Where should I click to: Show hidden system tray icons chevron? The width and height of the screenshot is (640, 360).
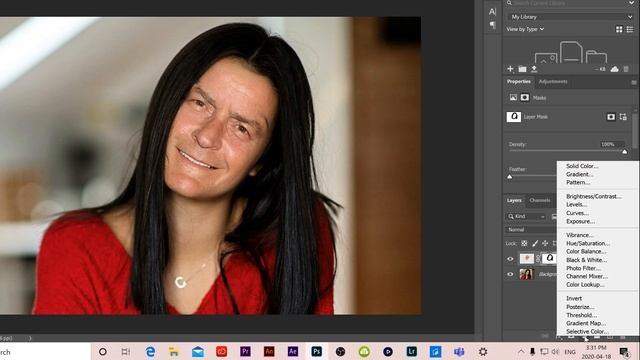pyautogui.click(x=521, y=351)
